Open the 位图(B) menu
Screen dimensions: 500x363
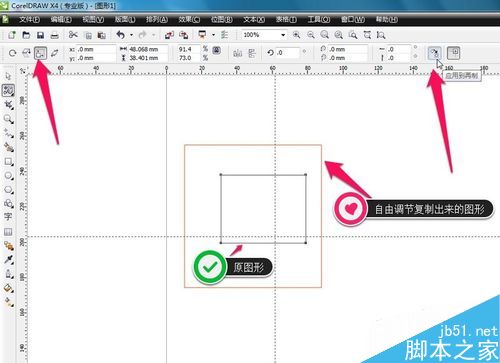[222, 19]
